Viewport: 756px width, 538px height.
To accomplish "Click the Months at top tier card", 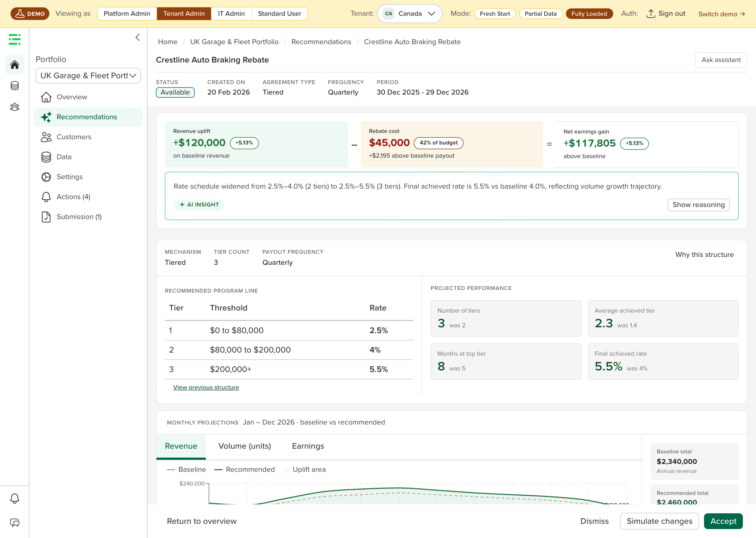I will (506, 361).
